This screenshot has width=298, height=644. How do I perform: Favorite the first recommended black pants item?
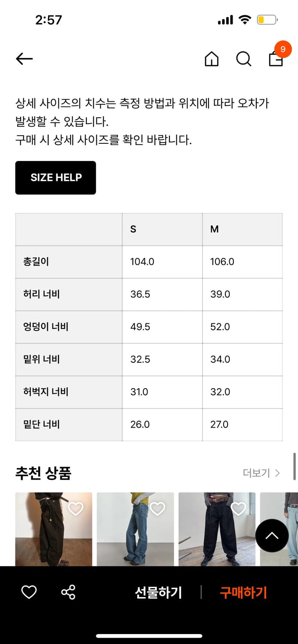point(75,508)
